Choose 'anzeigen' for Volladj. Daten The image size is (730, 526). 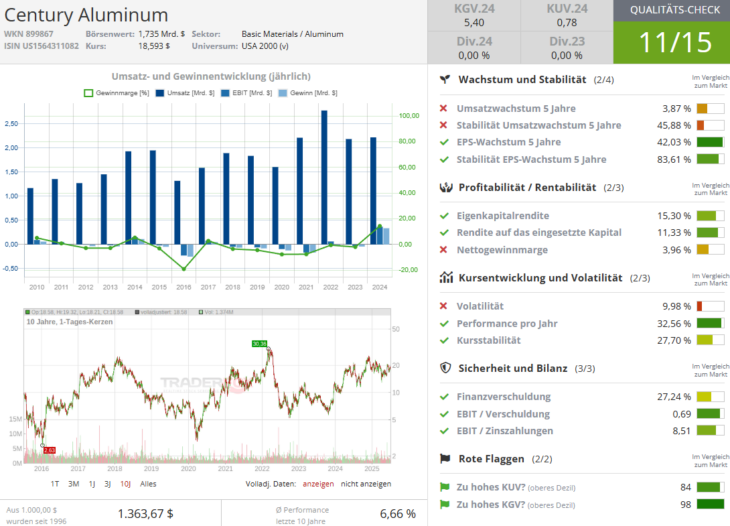pyautogui.click(x=318, y=484)
